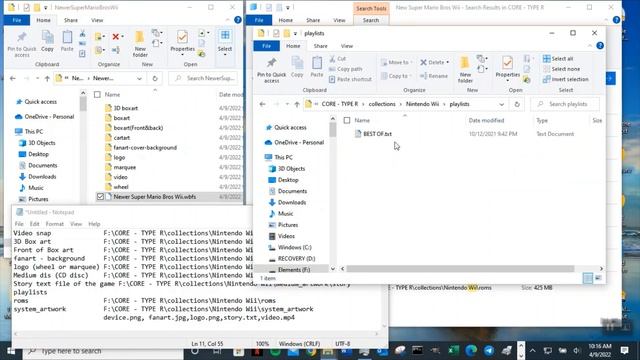640x360 pixels.
Task: Click Type here to search taskbar box
Action: click(102, 351)
